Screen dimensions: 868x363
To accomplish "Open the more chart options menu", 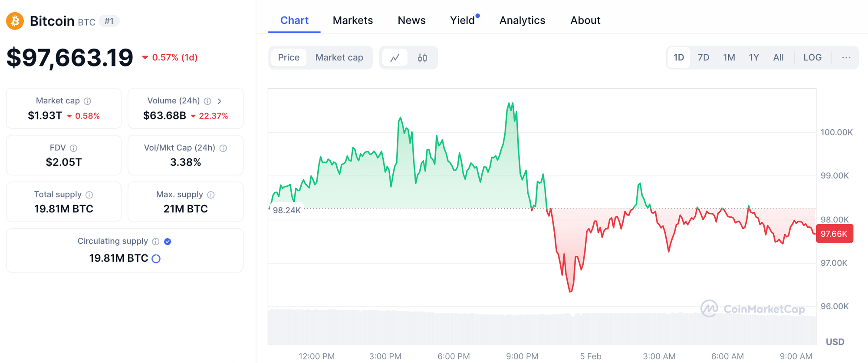I will (x=846, y=58).
